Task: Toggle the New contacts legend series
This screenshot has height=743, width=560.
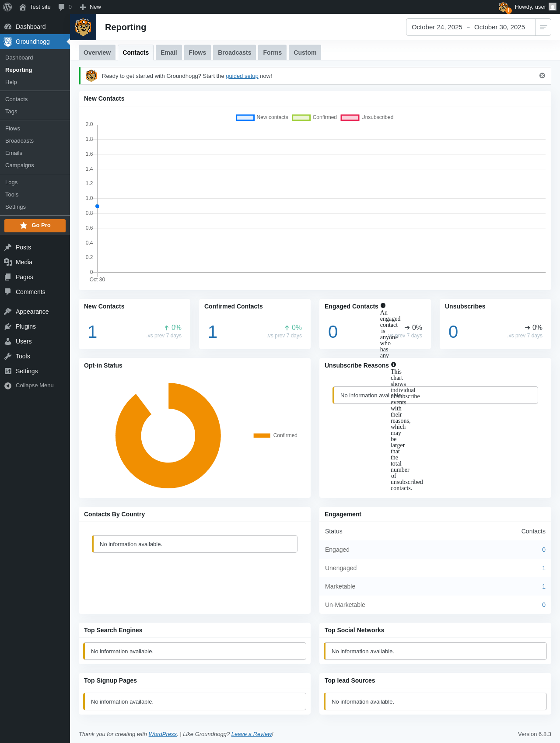Action: [x=262, y=117]
